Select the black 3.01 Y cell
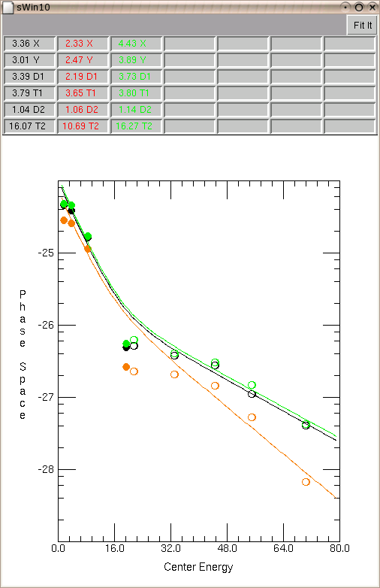The image size is (380, 588). [x=30, y=60]
